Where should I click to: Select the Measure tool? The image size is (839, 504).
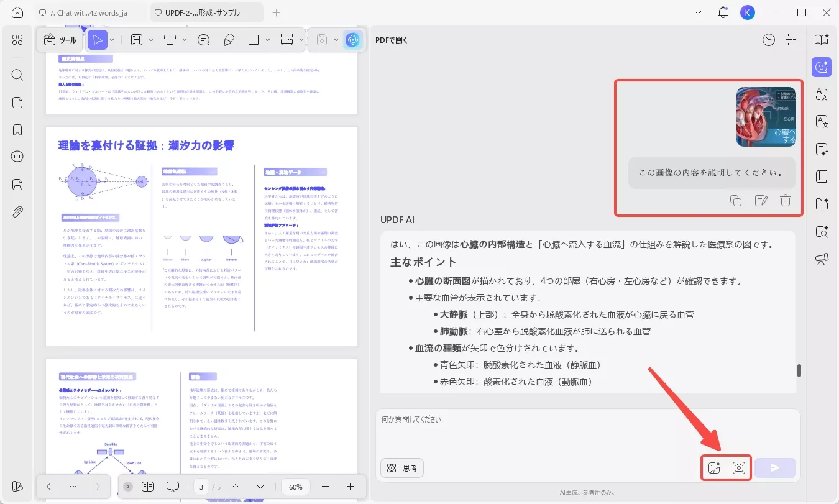point(288,40)
